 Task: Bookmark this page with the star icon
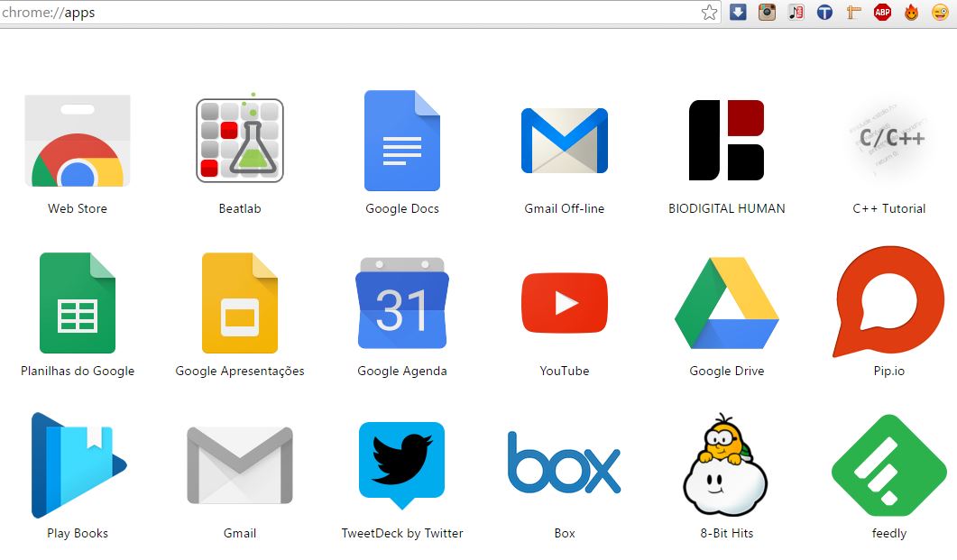tap(709, 13)
